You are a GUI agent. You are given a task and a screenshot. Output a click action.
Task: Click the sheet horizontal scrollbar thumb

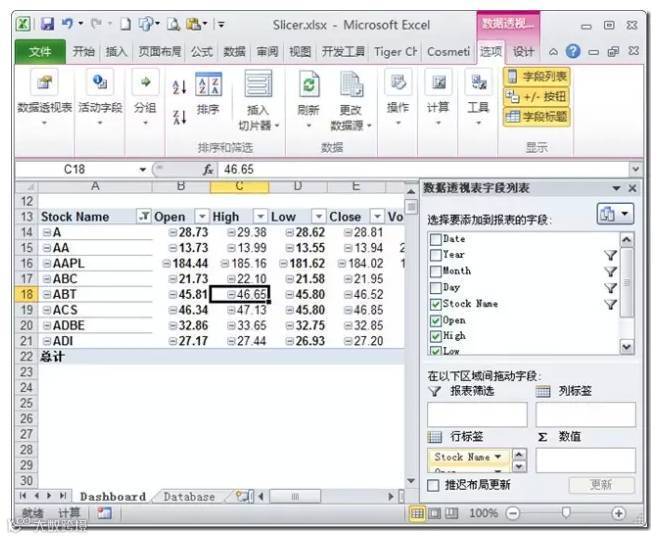295,497
